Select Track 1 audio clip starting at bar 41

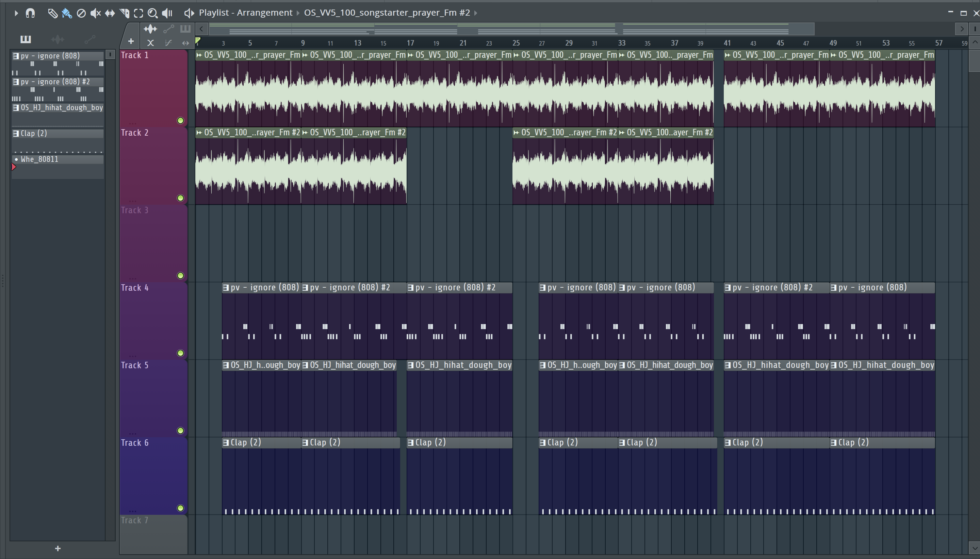point(777,88)
